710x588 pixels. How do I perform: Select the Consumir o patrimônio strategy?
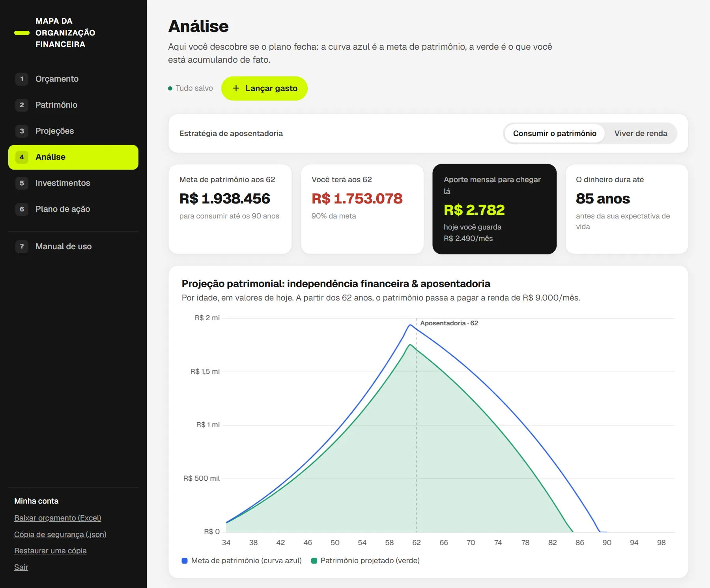tap(555, 133)
